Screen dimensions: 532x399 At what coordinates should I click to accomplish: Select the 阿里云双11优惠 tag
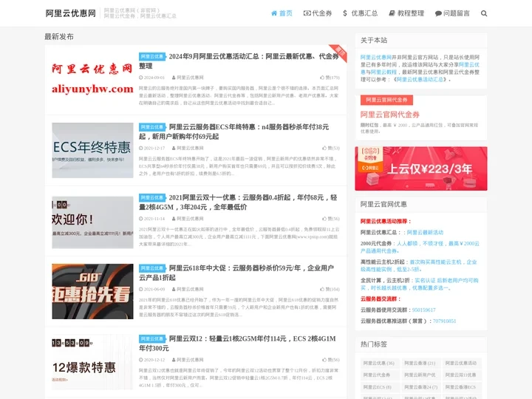pyautogui.click(x=461, y=375)
